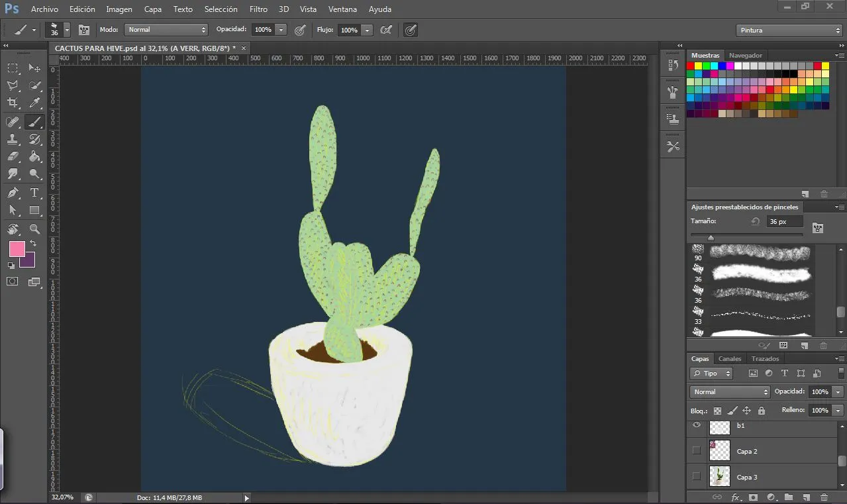The width and height of the screenshot is (847, 504).
Task: Open the Capa menu
Action: [153, 9]
